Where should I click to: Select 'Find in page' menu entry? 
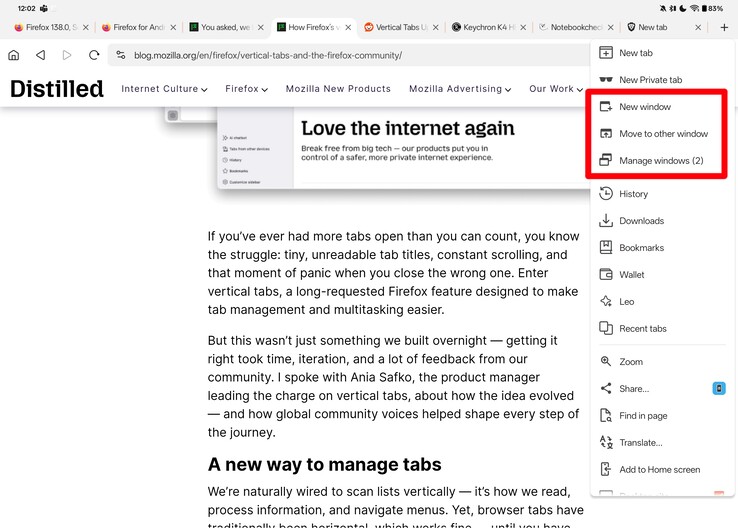coord(662,416)
